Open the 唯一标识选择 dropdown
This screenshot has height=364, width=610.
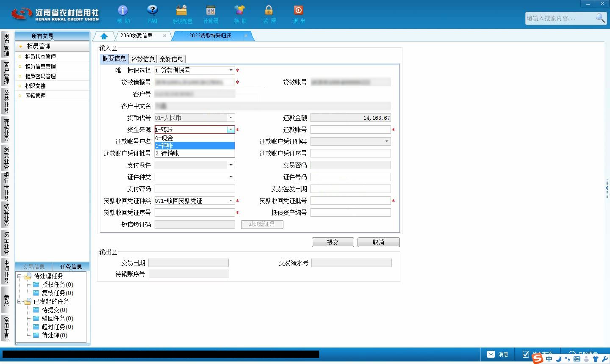(x=231, y=70)
